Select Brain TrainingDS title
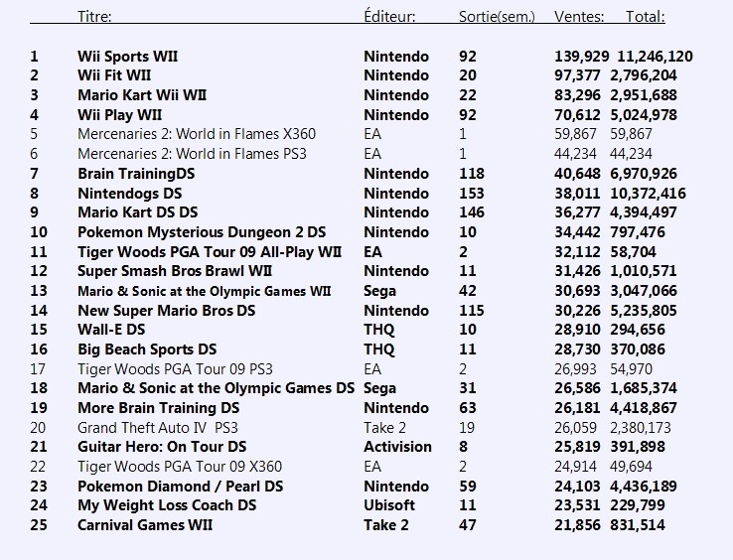 tap(136, 174)
